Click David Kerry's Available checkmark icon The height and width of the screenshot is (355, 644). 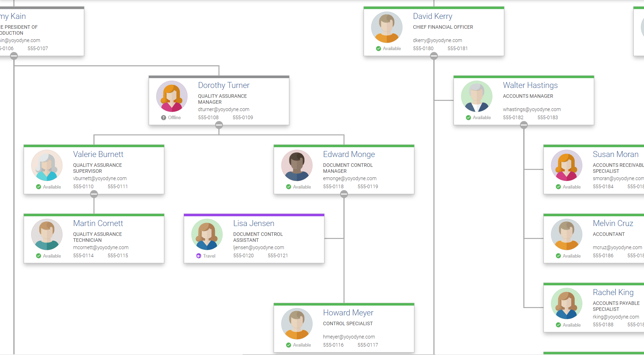378,49
